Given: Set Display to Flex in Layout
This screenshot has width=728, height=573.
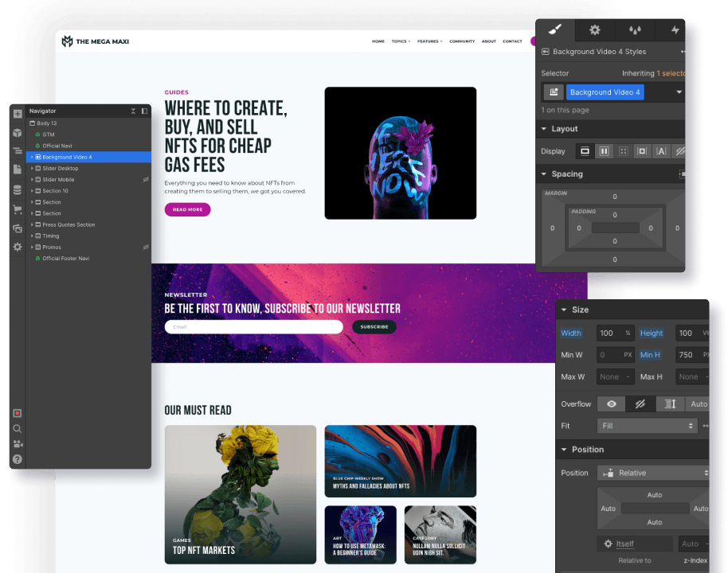Looking at the screenshot, I should tap(604, 150).
